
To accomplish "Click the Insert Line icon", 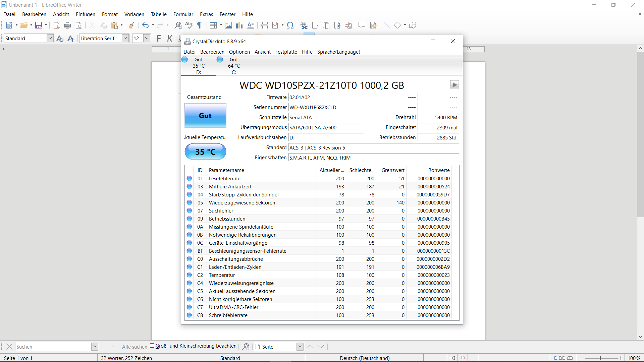I will pos(386,25).
